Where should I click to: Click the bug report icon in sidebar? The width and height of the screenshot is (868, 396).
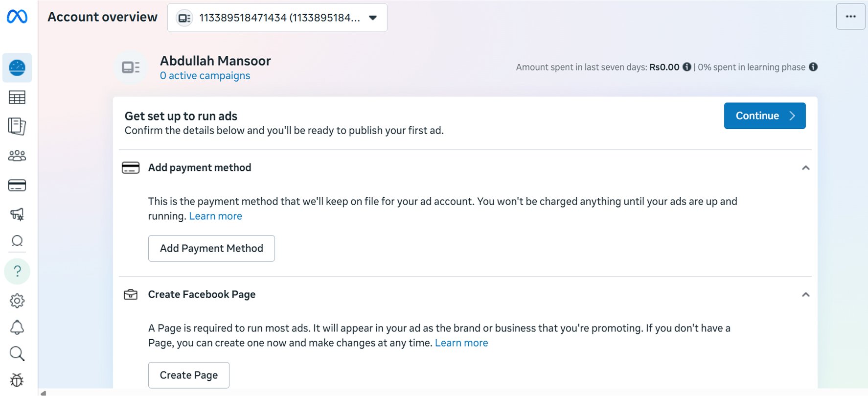point(17,380)
